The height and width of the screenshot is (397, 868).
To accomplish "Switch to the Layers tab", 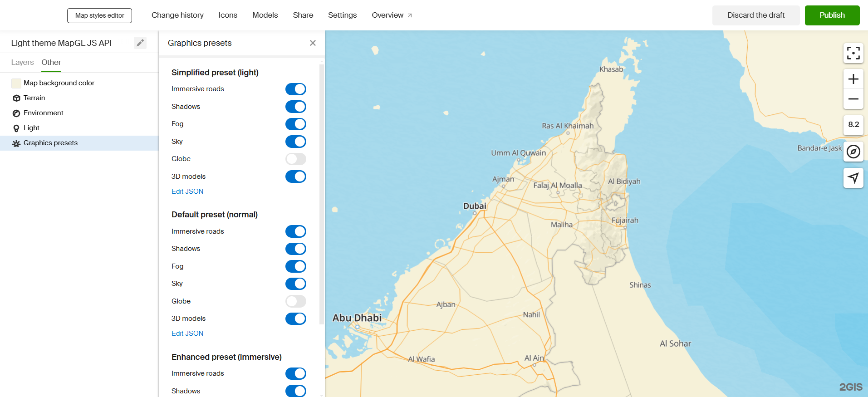I will click(x=22, y=63).
